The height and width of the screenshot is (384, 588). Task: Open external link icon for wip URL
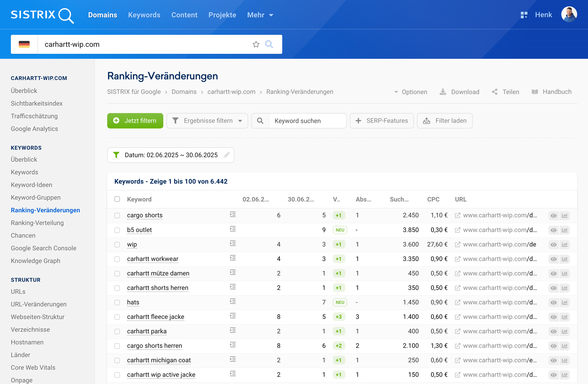pyautogui.click(x=458, y=245)
